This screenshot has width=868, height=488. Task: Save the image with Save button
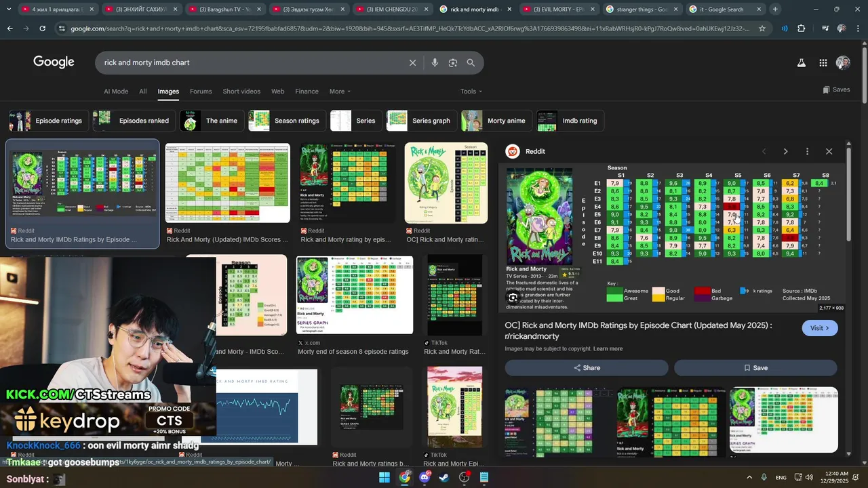click(755, 367)
